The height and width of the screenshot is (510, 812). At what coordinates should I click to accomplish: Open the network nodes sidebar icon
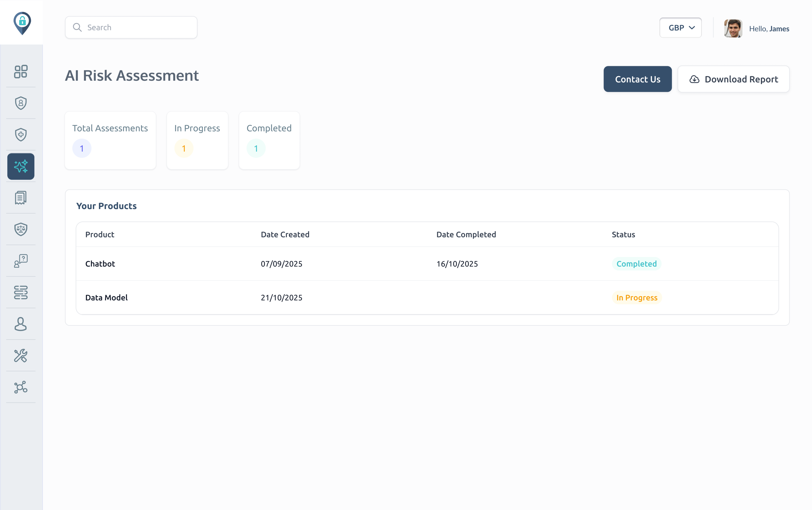(x=21, y=387)
